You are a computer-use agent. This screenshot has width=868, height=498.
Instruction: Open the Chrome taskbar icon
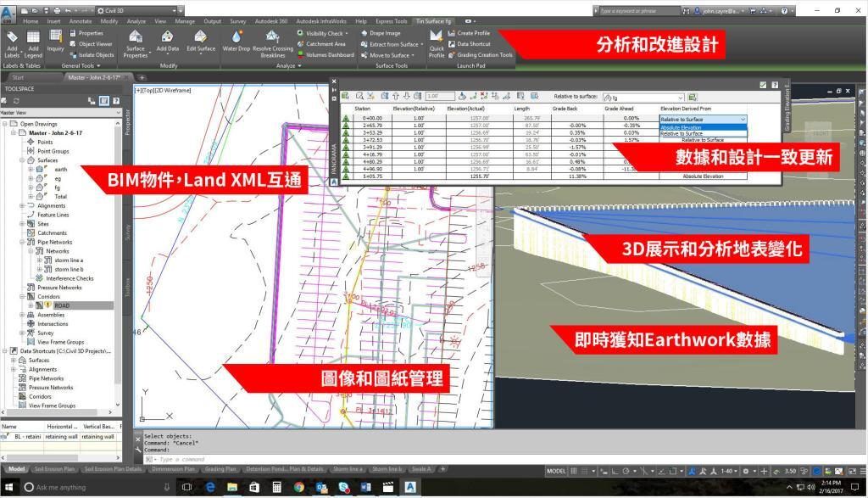tap(299, 487)
